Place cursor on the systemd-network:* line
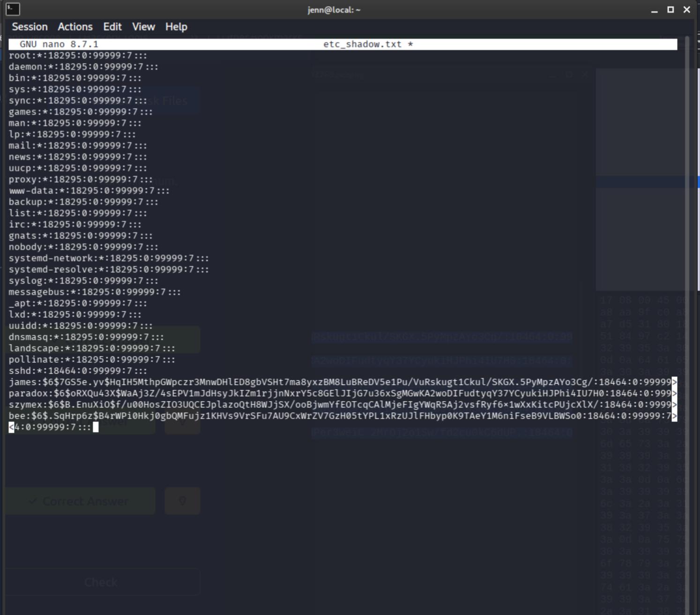 click(109, 258)
